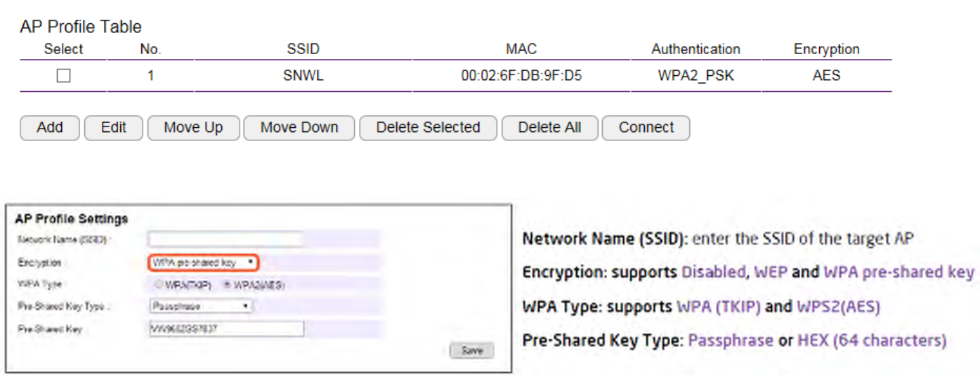Image resolution: width=980 pixels, height=375 pixels.
Task: Select the WPA(TKIP) radio button
Action: point(158,285)
